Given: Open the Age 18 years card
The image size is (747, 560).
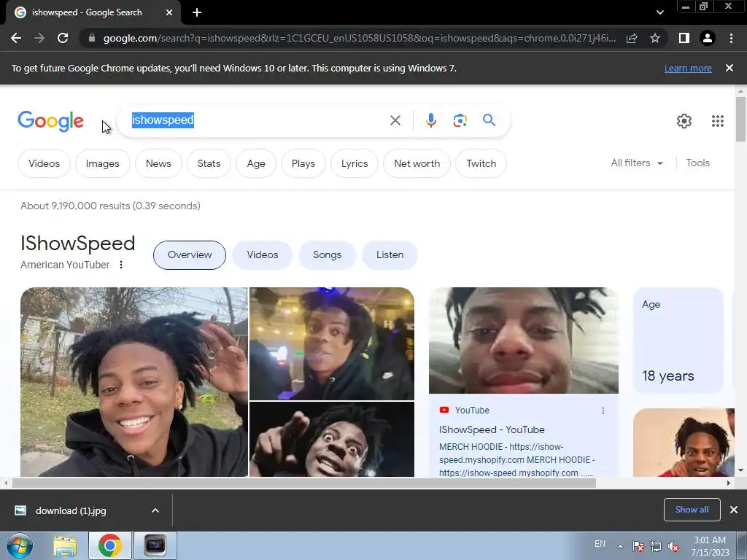Looking at the screenshot, I should click(x=678, y=340).
